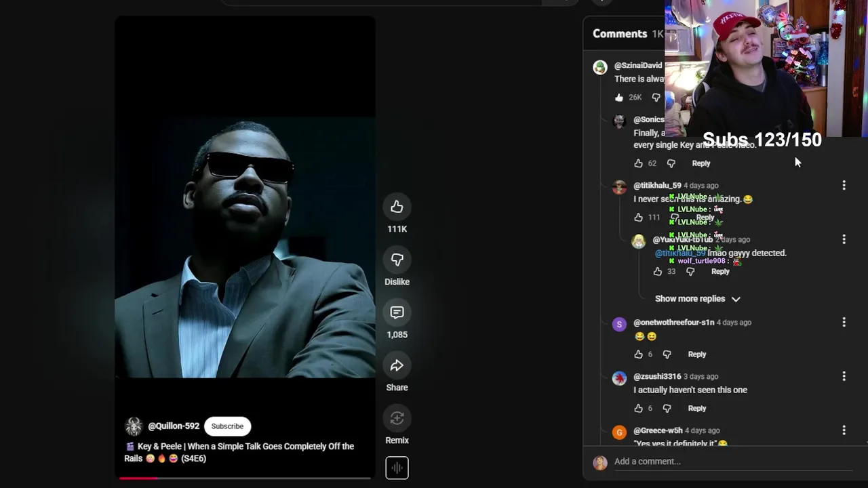This screenshot has width=868, height=488.
Task: Reply to the 'gayyy detected' comment
Action: tap(720, 272)
